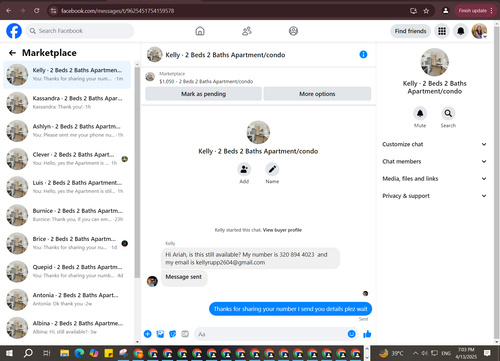Reload the page in browser

point(37,11)
